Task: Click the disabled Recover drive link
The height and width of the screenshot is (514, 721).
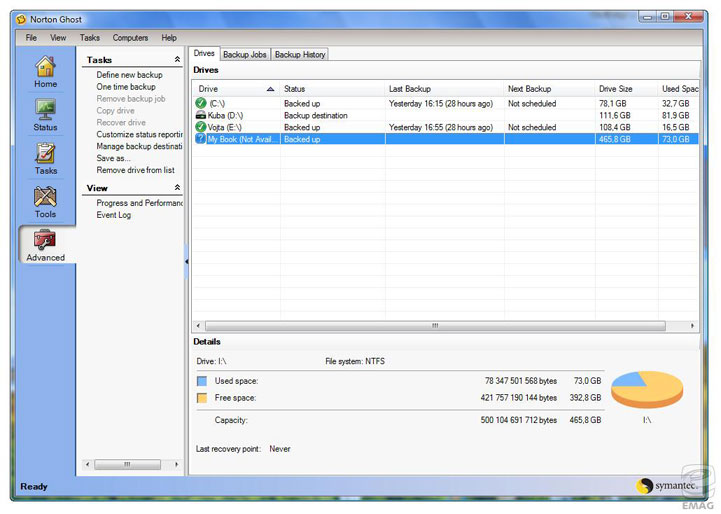Action: (x=121, y=122)
